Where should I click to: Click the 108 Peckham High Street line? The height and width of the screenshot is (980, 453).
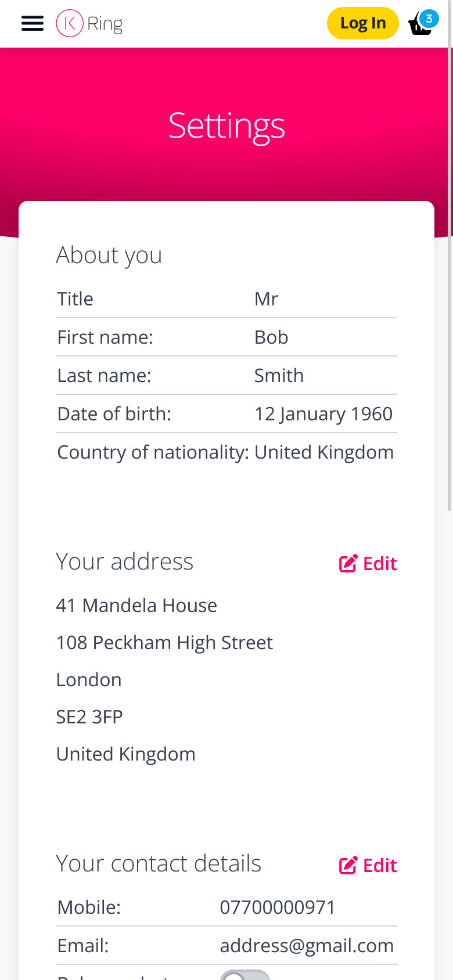(164, 643)
